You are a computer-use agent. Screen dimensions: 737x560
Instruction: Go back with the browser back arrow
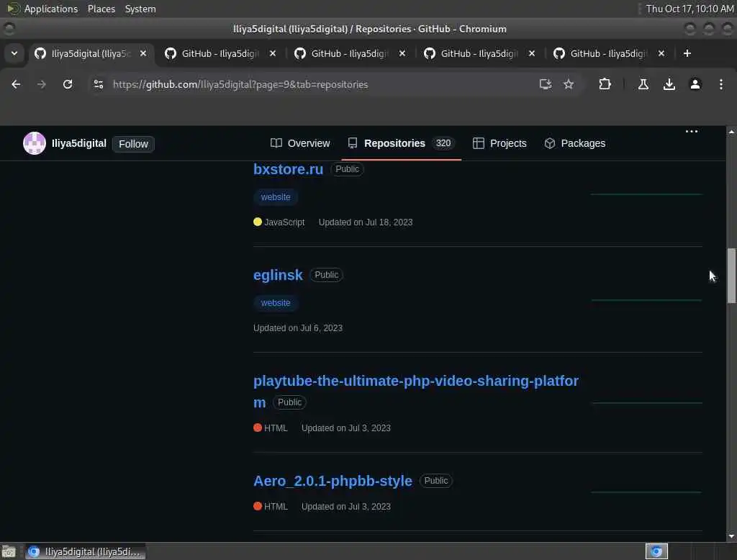coord(16,84)
